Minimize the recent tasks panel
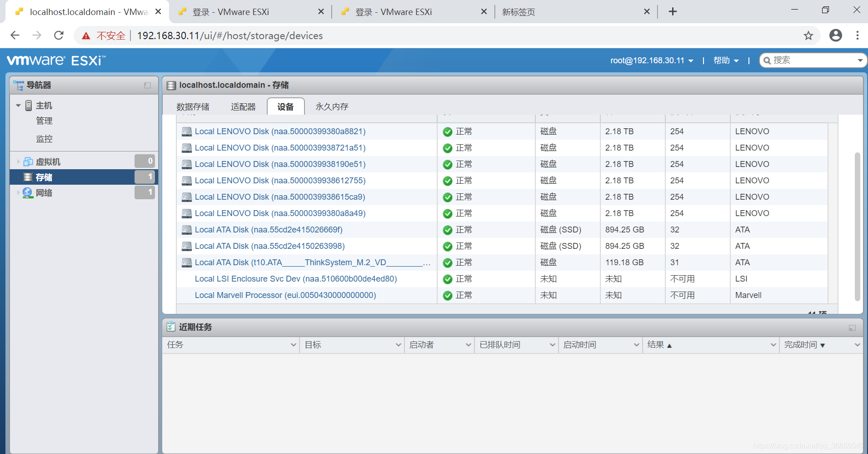 (x=852, y=328)
